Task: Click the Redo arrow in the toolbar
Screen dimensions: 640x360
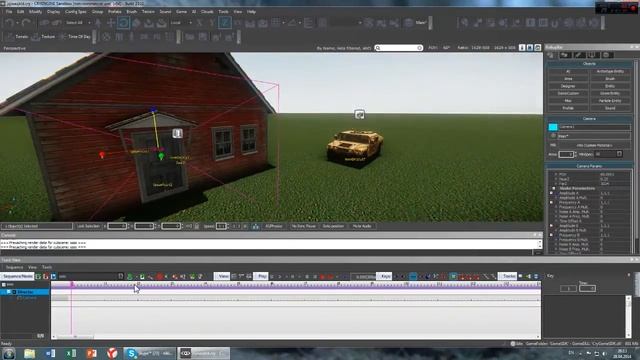Action: pos(26,23)
